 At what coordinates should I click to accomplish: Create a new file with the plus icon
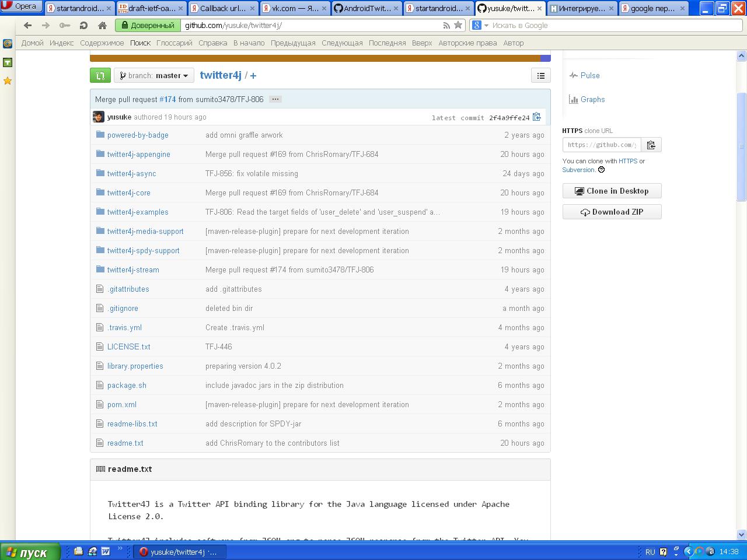253,75
